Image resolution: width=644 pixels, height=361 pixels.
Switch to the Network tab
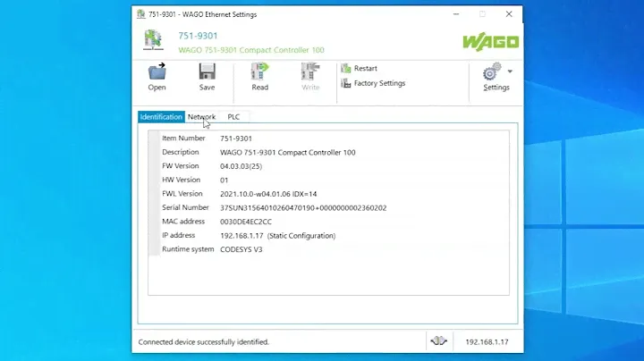point(201,117)
